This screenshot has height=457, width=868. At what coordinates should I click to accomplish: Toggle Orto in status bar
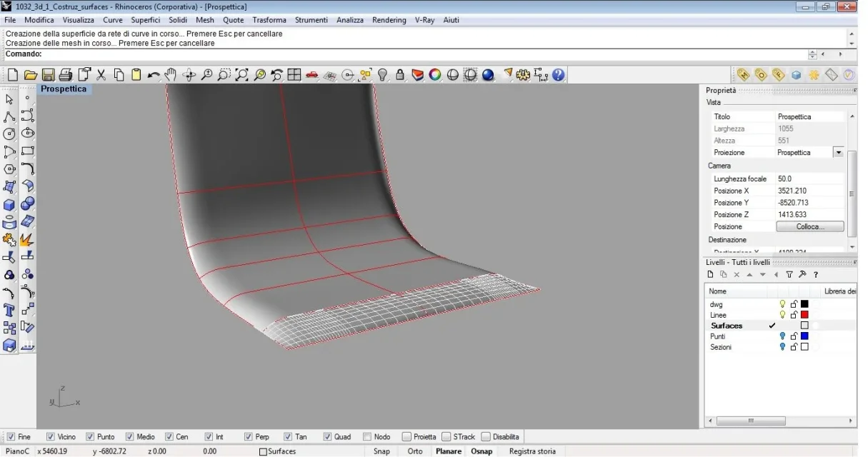tap(415, 451)
